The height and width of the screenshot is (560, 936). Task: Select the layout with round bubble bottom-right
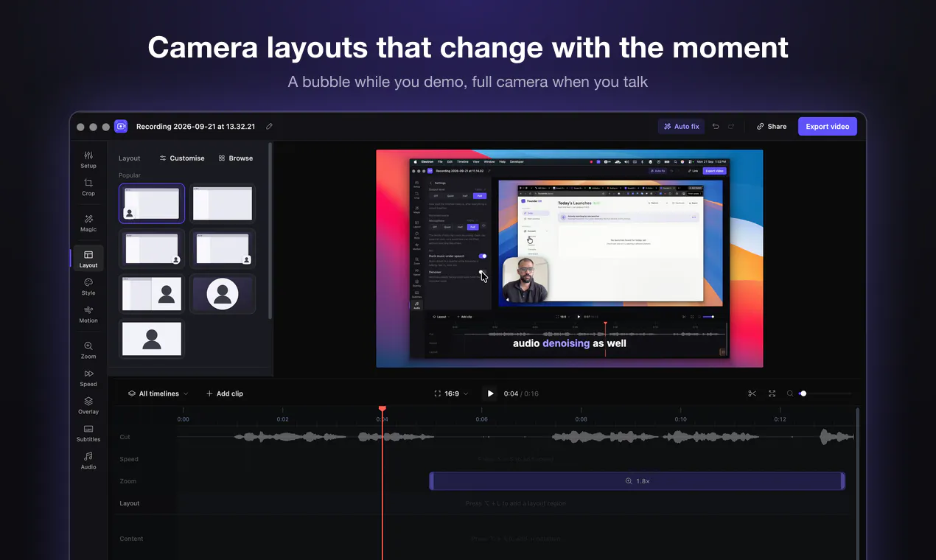click(x=152, y=249)
